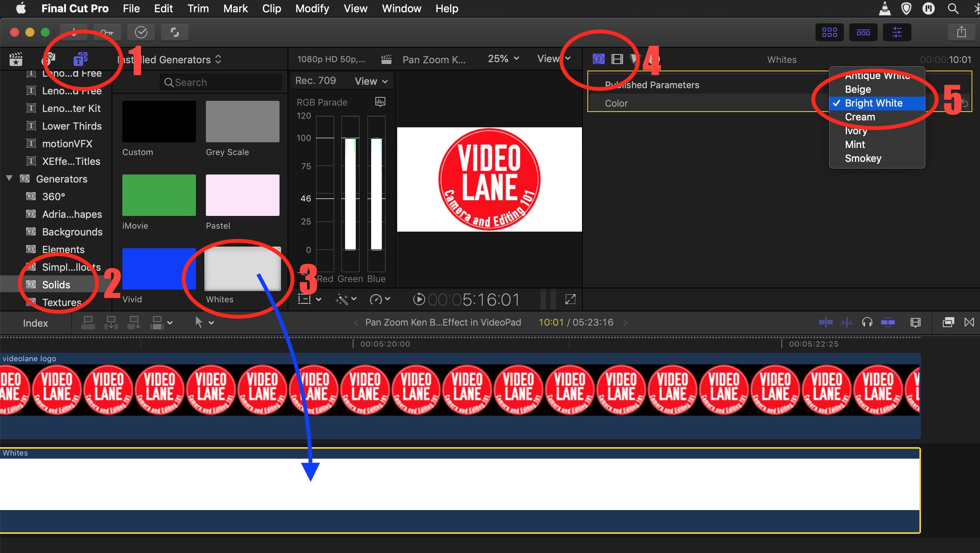Choose Smokey from the Color menu
The image size is (980, 553).
[x=877, y=158]
